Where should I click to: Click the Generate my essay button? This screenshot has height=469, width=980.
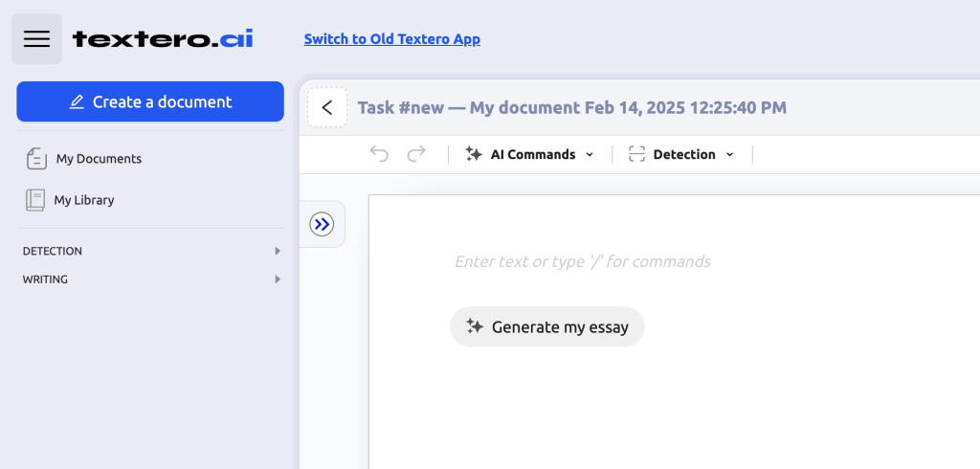pyautogui.click(x=546, y=326)
